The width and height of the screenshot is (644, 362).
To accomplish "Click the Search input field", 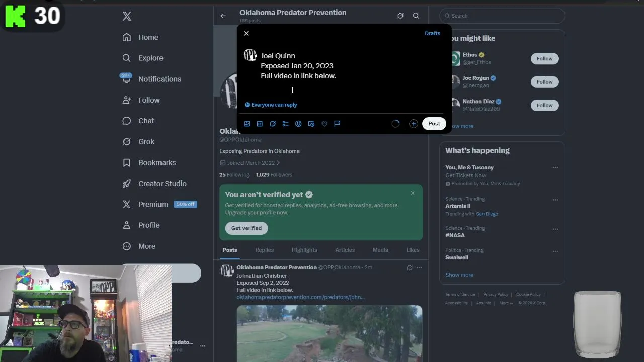I will (502, 16).
